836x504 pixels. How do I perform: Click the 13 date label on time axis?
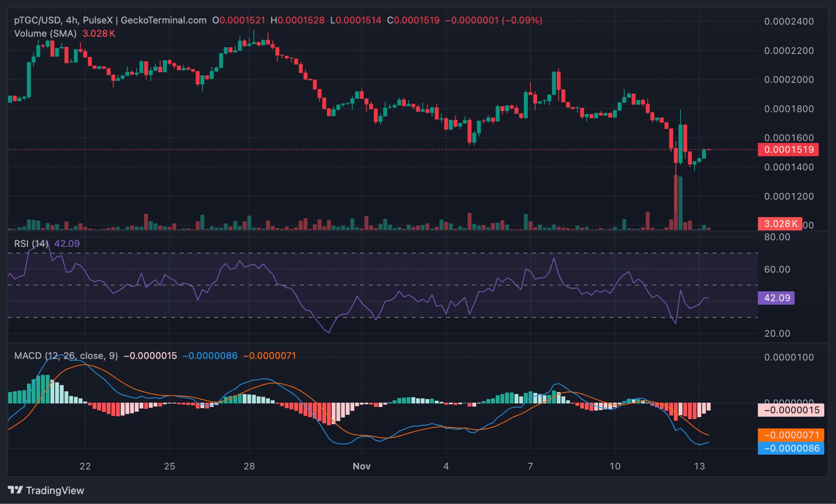pyautogui.click(x=699, y=466)
